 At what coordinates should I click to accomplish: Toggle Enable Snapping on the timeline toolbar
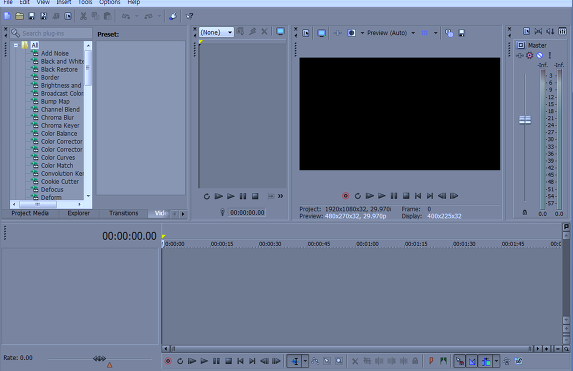pyautogui.click(x=460, y=361)
